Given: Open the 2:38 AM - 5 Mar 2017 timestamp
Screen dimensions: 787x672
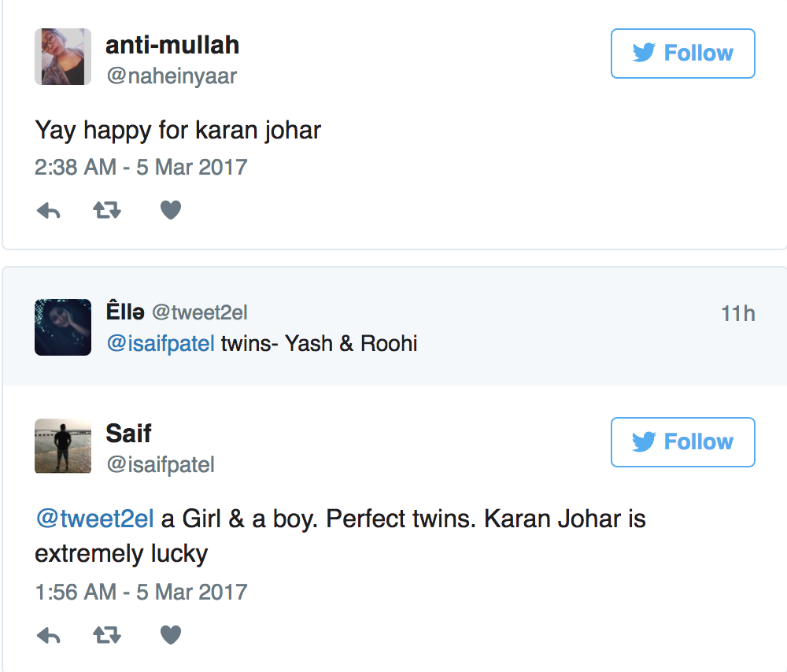Looking at the screenshot, I should coord(141,168).
